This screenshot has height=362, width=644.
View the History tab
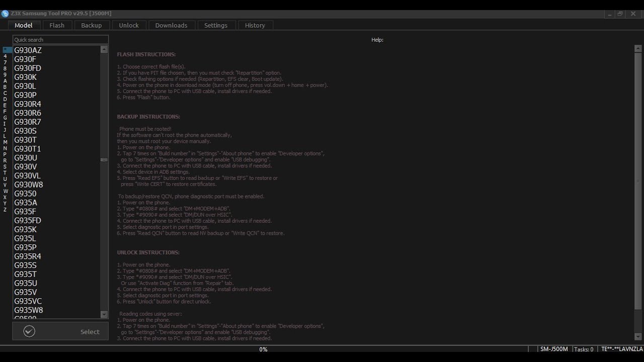pyautogui.click(x=255, y=25)
